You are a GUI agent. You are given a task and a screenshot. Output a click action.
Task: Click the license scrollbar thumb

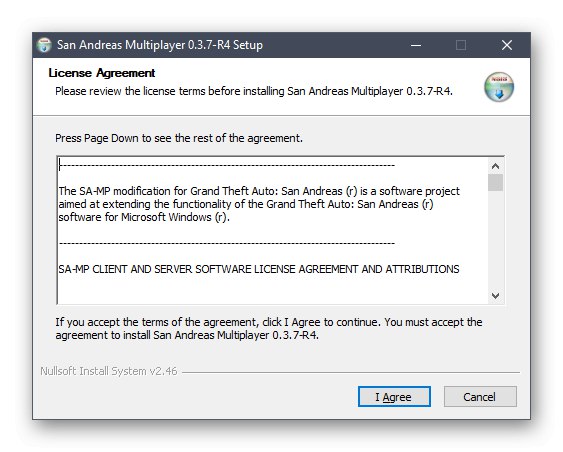[495, 182]
